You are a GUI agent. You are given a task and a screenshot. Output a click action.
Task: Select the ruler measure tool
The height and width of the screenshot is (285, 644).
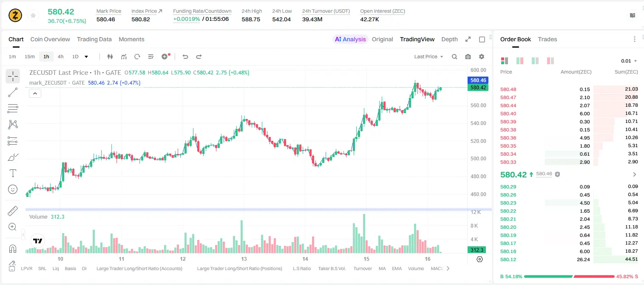[13, 211]
